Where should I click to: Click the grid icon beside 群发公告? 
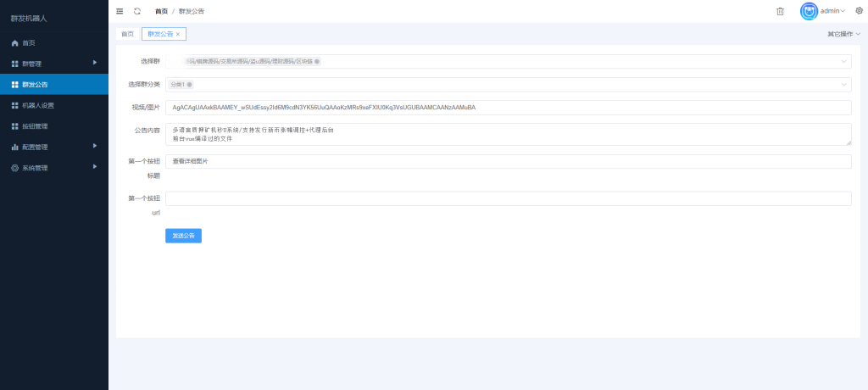coord(15,85)
